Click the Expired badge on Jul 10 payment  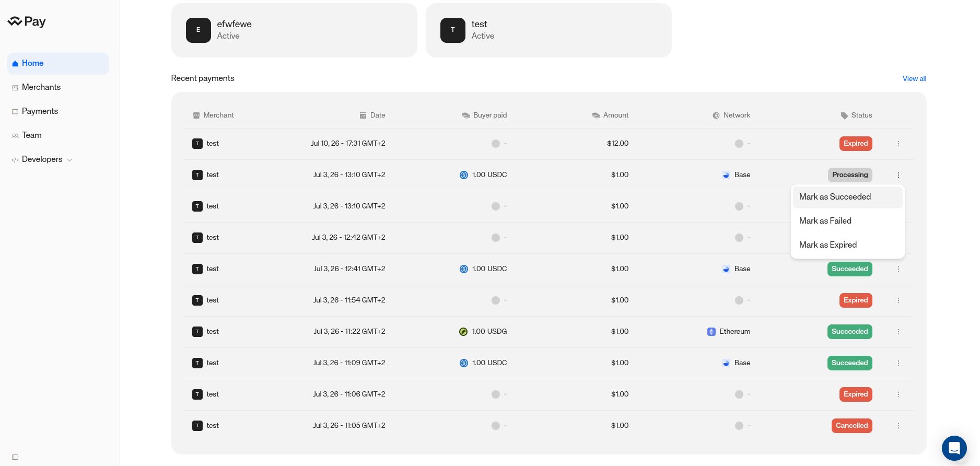[x=856, y=144]
